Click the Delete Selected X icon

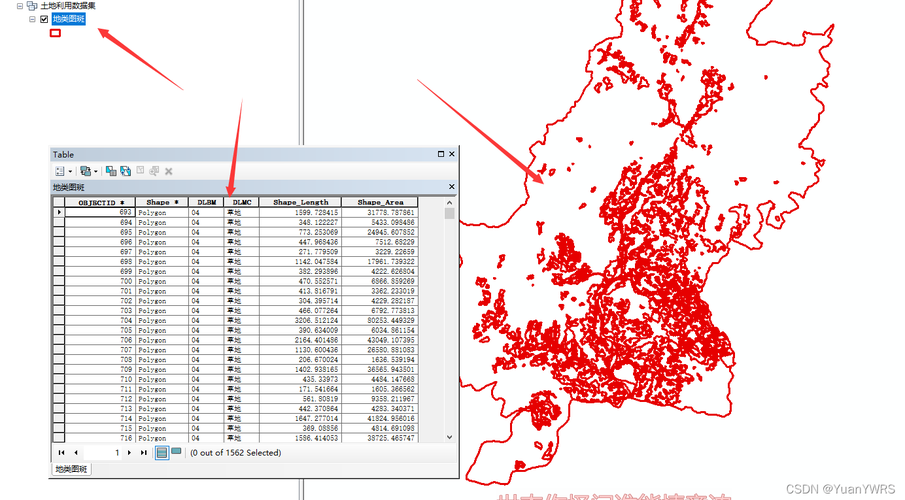(169, 171)
